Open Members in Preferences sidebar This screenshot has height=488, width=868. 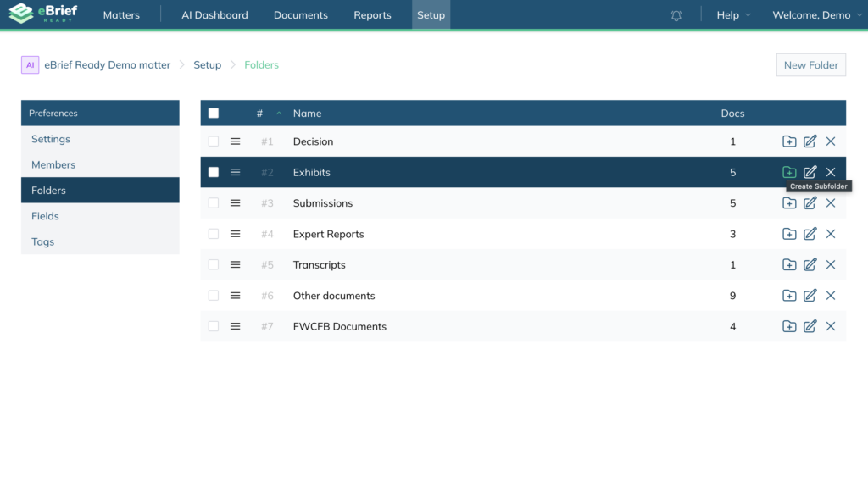100,164
